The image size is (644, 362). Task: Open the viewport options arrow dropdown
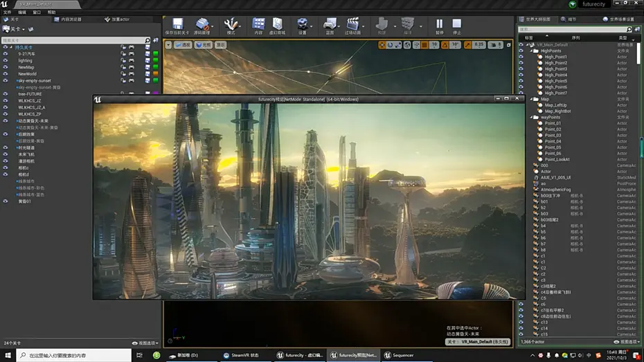[x=168, y=45]
